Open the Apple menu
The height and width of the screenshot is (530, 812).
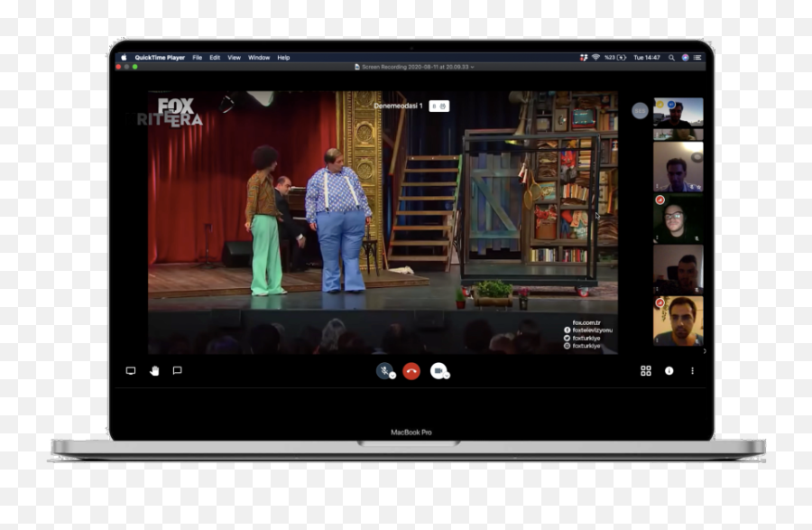(x=125, y=58)
